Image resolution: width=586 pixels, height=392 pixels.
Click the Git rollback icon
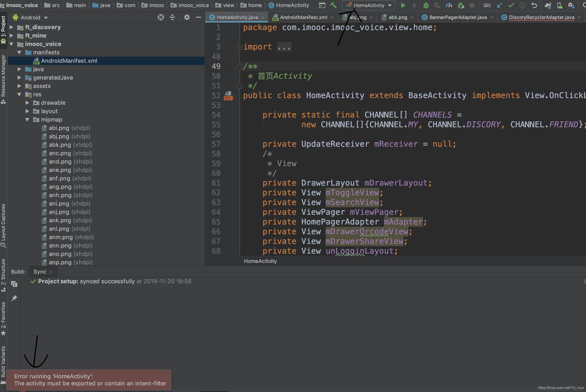(534, 5)
